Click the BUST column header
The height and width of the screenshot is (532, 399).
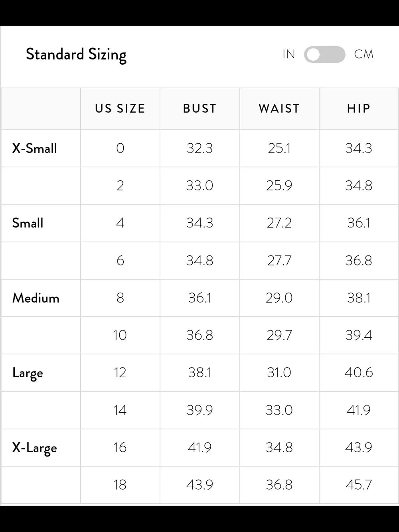click(199, 109)
